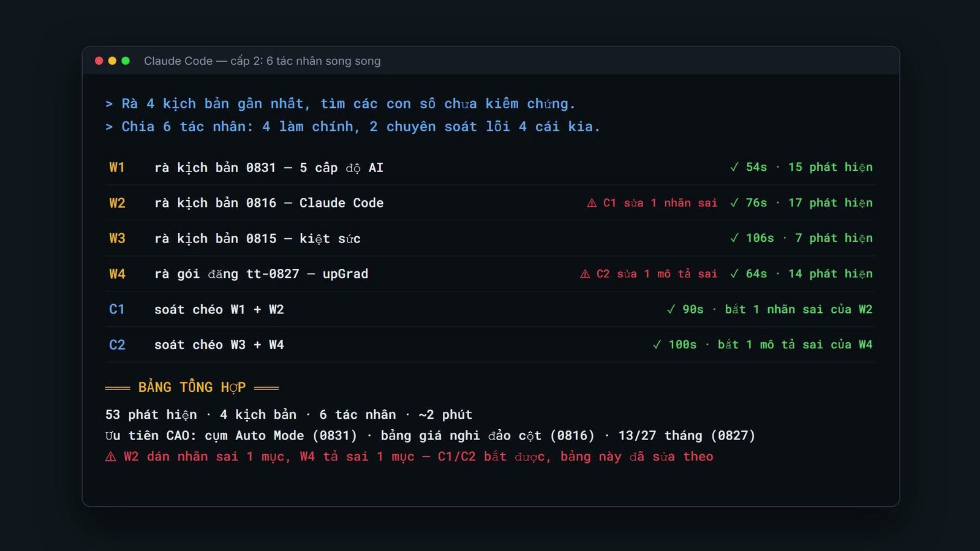Screen dimensions: 980x551
Task: Click C2 result 'bắt 1 mô tả sai của W4'
Action: (795, 345)
